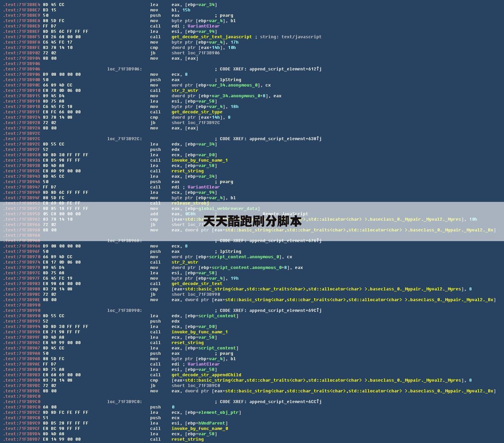Follow the append_script_element+638 cross reference

click(x=285, y=139)
